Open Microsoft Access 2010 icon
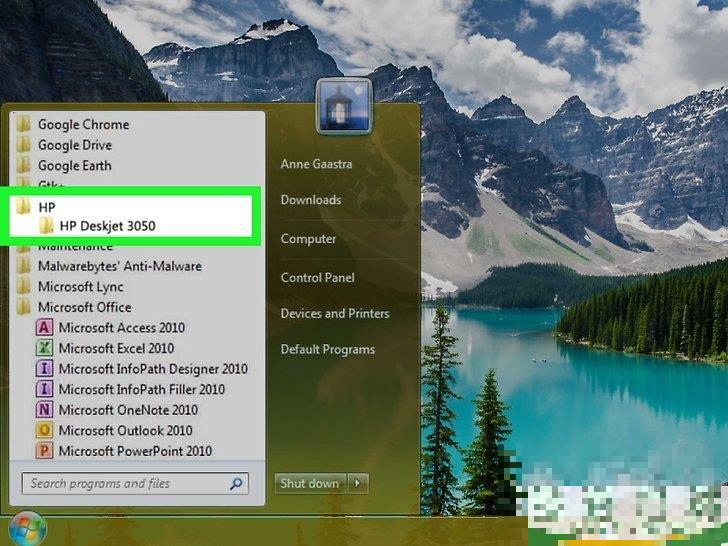Viewport: 728px width, 546px height. (x=44, y=328)
